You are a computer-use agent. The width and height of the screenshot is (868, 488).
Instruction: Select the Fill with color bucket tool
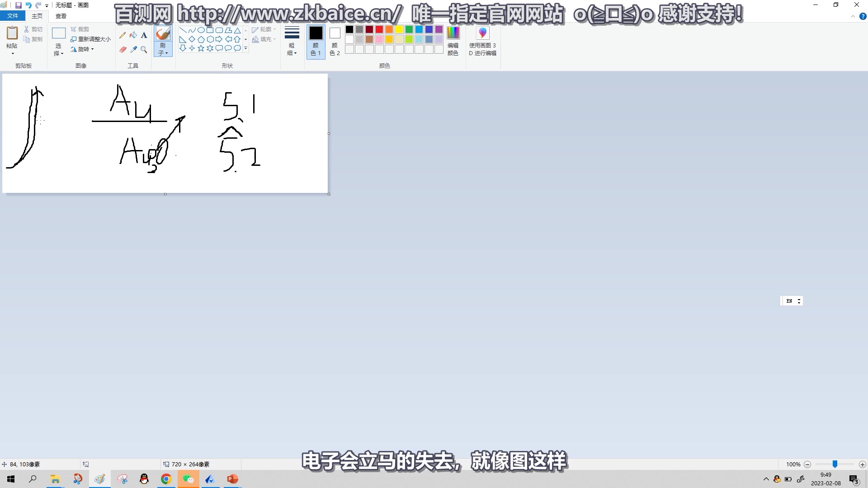133,35
